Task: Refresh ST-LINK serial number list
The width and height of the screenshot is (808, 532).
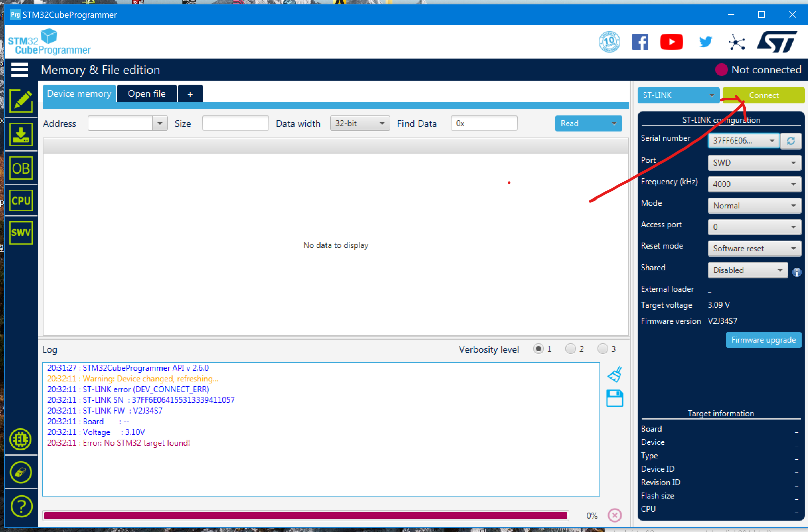Action: coord(791,141)
